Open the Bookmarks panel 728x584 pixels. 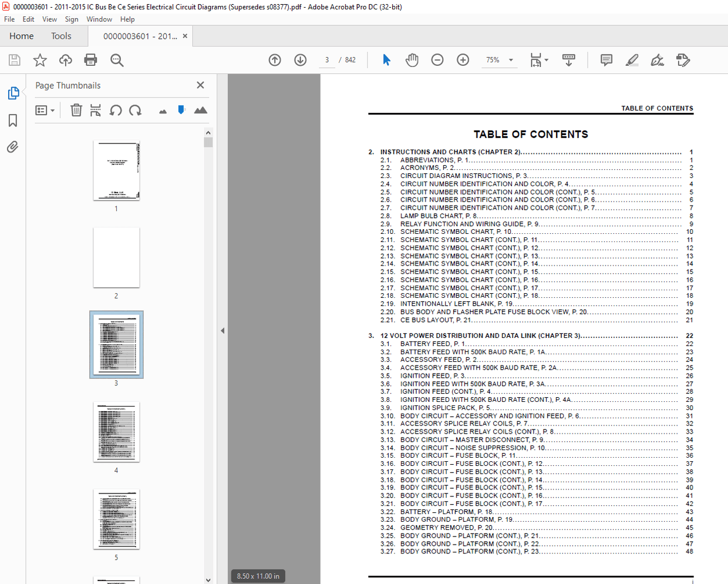(12, 120)
